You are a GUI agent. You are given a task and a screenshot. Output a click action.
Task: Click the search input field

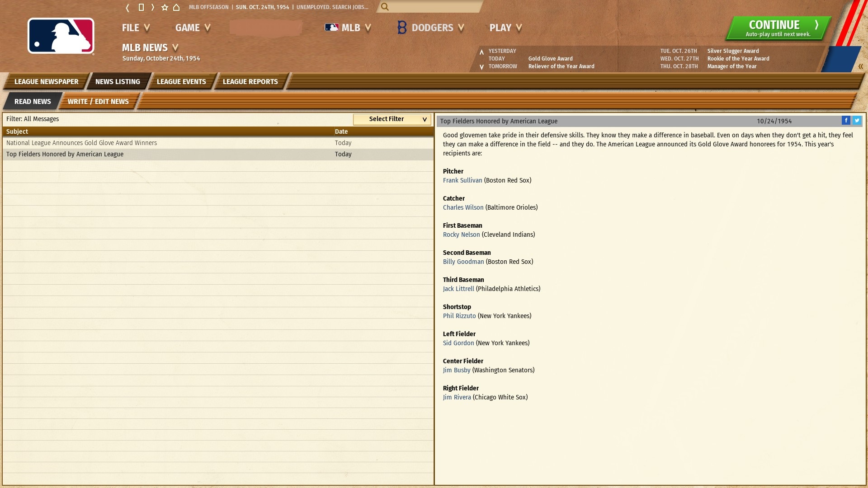pyautogui.click(x=434, y=7)
